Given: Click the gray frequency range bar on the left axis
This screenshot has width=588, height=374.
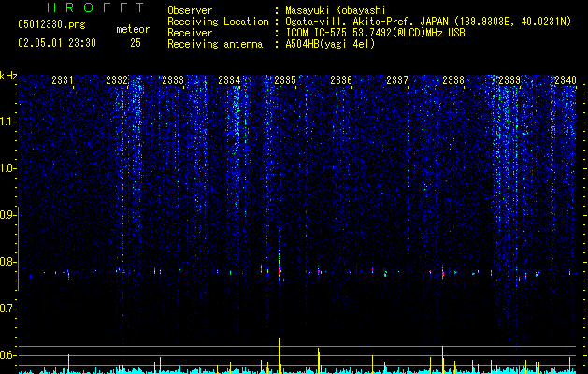Looking at the screenshot, I should (x=18, y=248).
